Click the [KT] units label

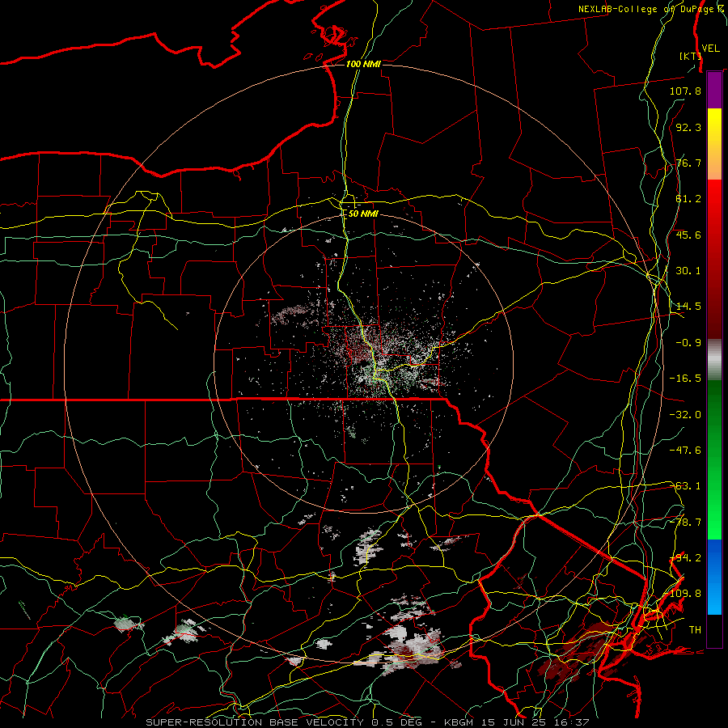pyautogui.click(x=690, y=56)
